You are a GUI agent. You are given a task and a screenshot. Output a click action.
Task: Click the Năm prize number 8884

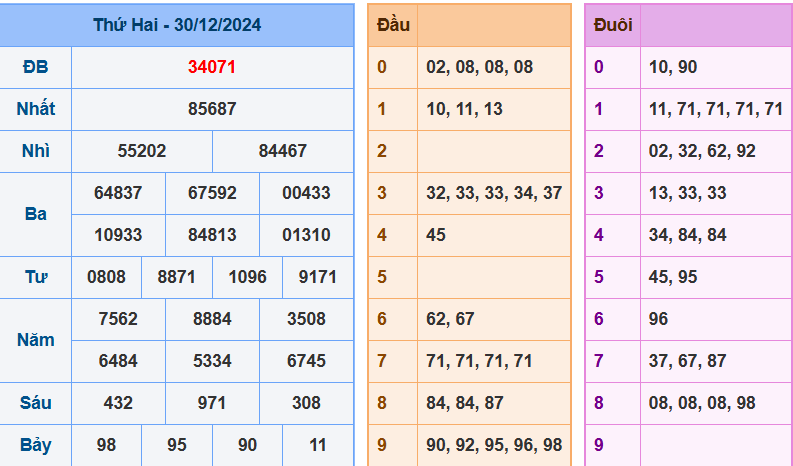coord(212,319)
